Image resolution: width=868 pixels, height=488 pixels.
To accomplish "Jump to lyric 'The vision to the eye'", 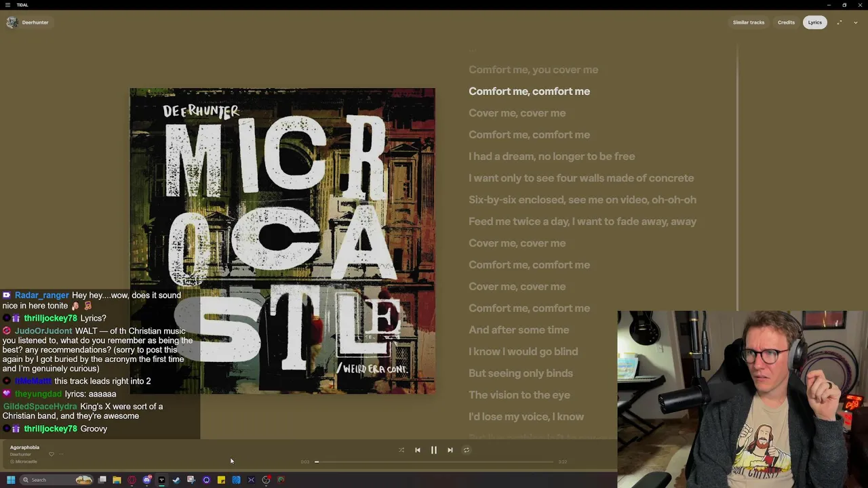I will pos(519,395).
